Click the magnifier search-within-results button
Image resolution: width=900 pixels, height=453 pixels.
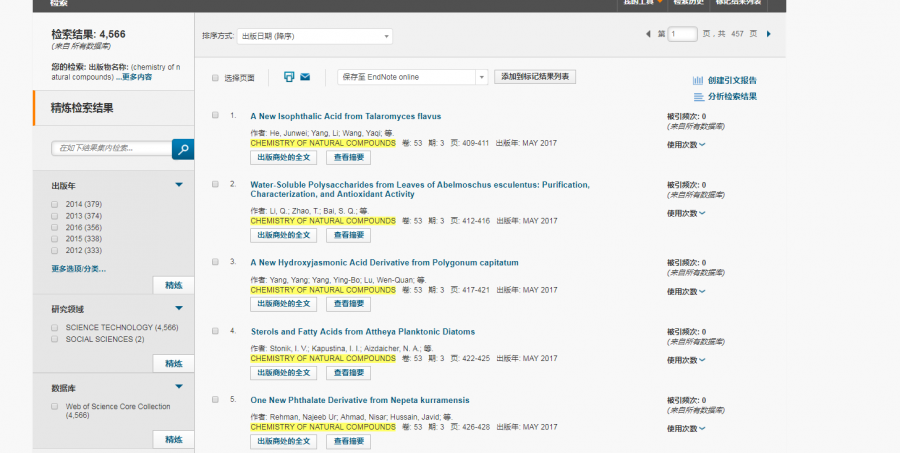183,149
